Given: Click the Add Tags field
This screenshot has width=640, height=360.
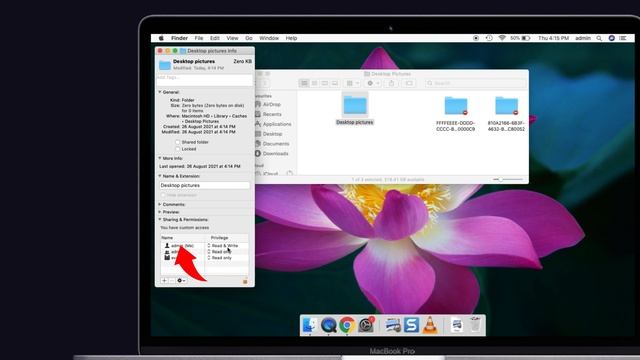Looking at the screenshot, I should click(204, 79).
